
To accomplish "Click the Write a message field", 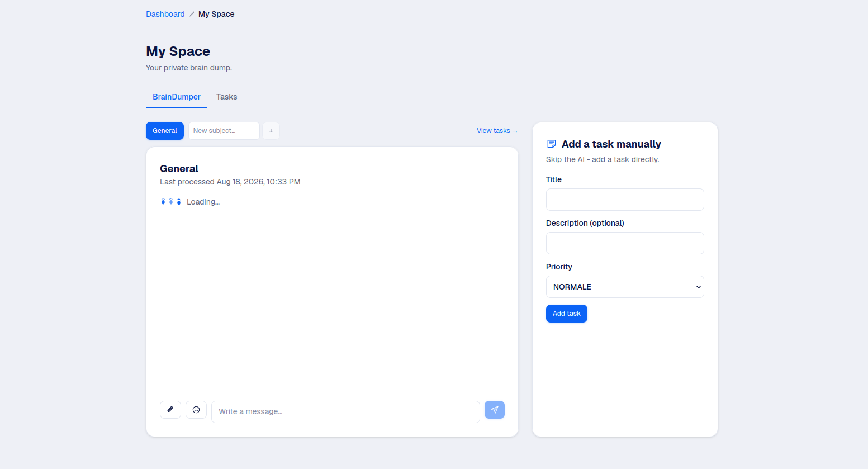I will tap(345, 411).
